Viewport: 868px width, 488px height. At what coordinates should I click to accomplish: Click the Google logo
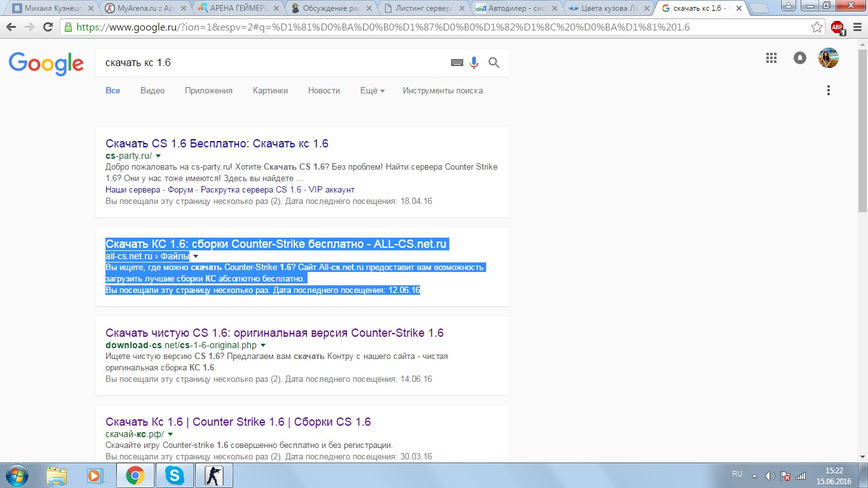tap(46, 63)
